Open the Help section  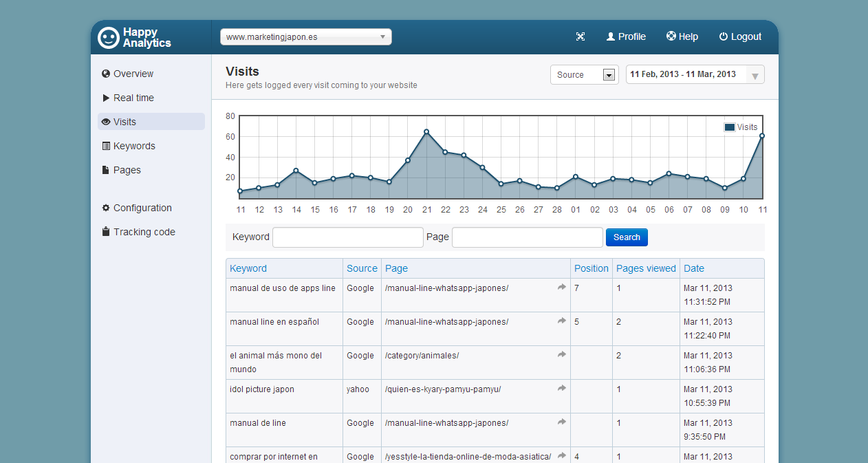pos(682,37)
